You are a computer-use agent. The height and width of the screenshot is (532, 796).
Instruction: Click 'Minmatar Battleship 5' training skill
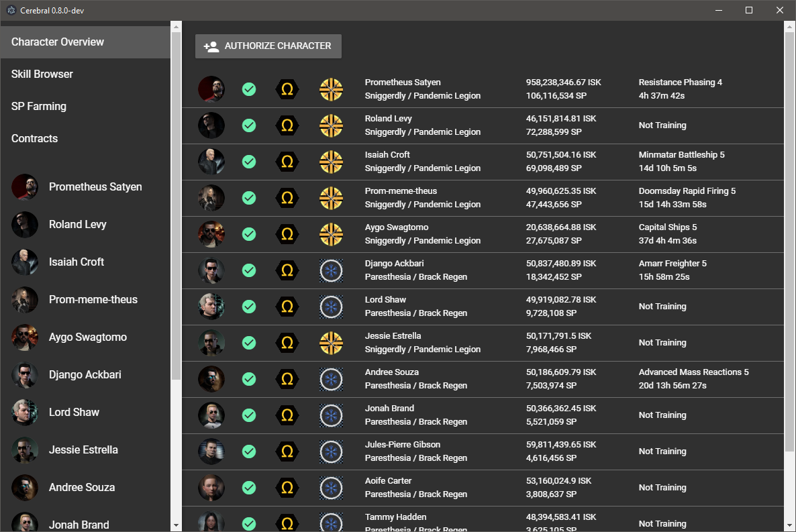(681, 155)
